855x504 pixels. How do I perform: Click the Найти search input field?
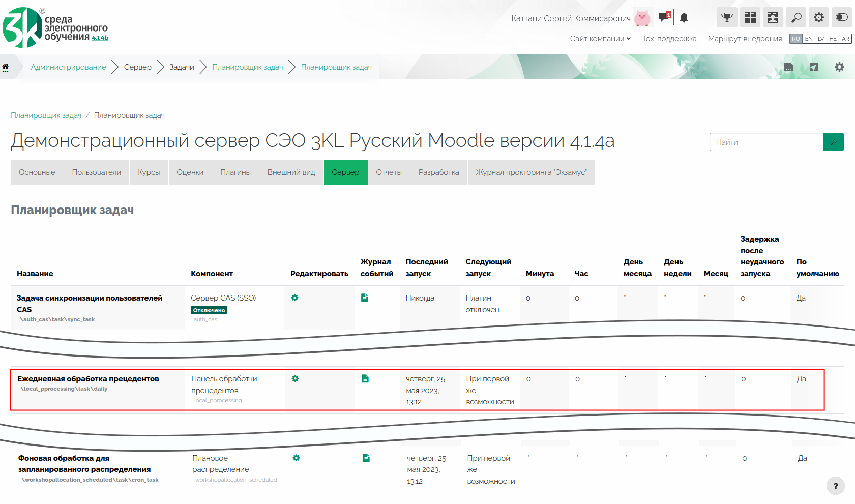(x=766, y=142)
